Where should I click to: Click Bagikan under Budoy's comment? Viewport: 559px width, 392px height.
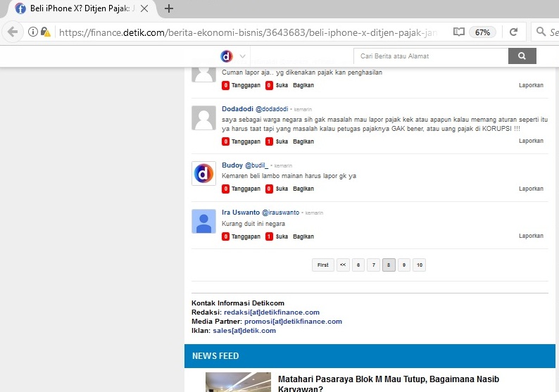(303, 189)
